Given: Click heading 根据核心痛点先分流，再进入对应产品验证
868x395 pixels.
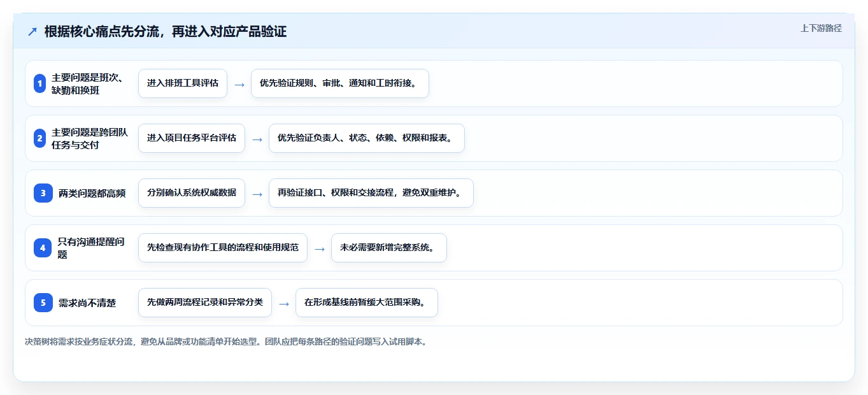Looking at the screenshot, I should point(166,31).
